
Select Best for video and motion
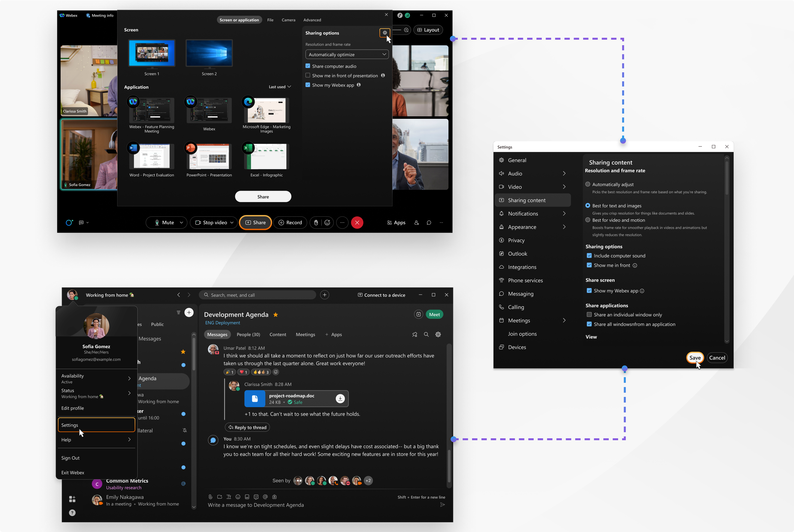[x=588, y=220]
